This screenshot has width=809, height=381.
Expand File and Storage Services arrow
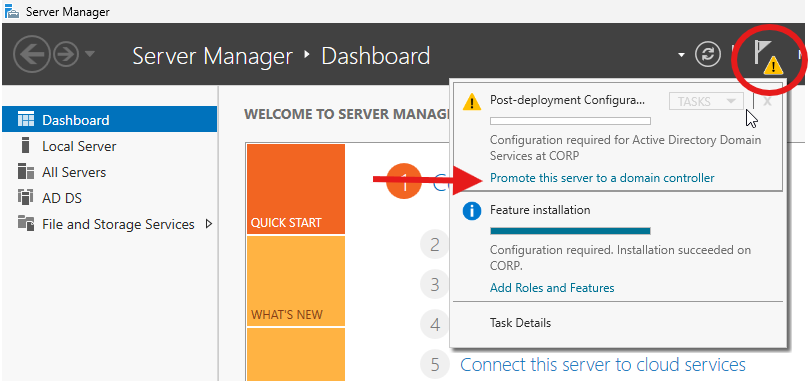point(209,224)
